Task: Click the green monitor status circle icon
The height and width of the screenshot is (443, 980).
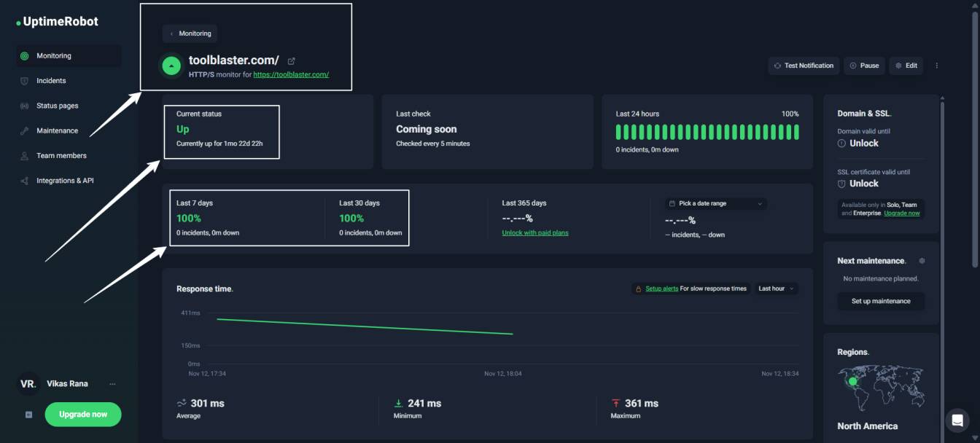Action: point(170,66)
